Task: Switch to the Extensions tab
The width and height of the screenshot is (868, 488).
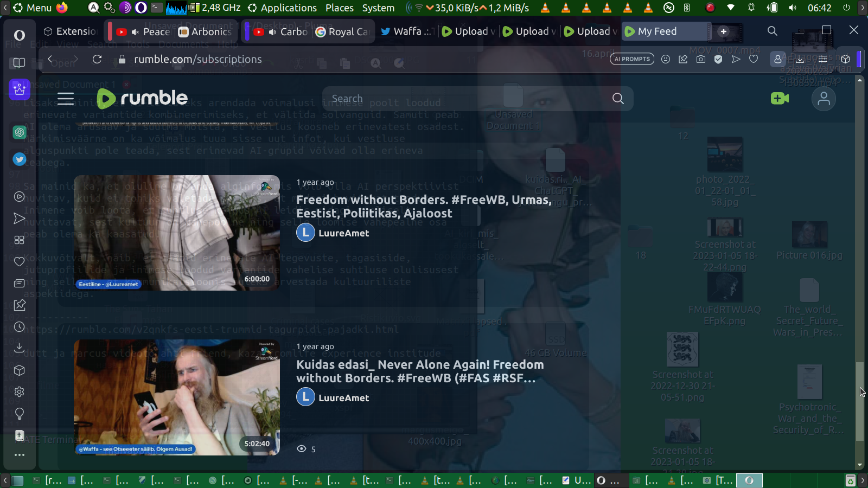Action: [x=70, y=31]
